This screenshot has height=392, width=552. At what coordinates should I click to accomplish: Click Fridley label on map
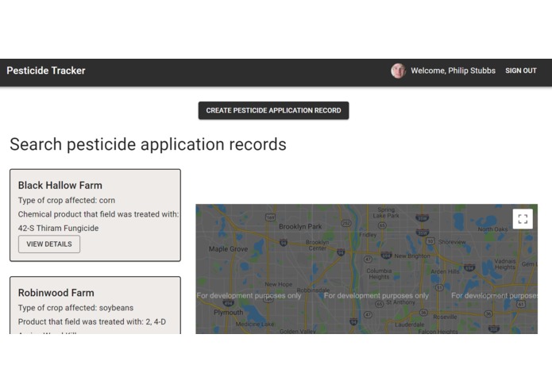368,235
